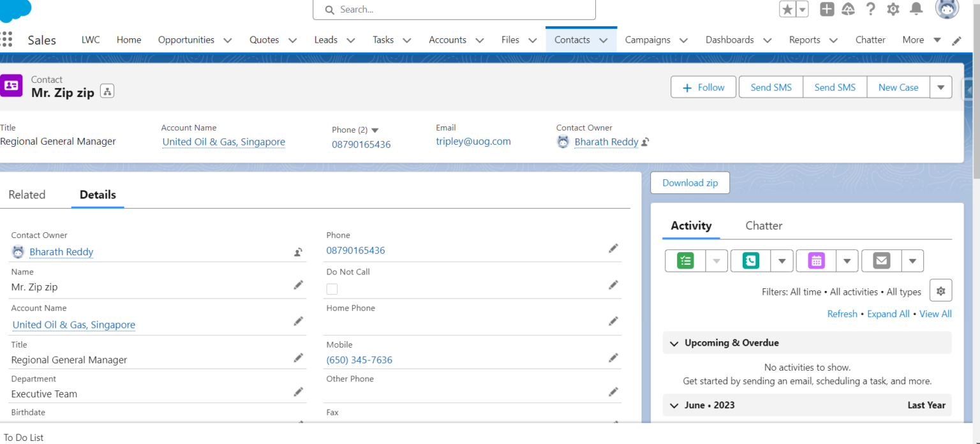The height and width of the screenshot is (444, 980).
Task: Click the Download zip button
Action: (x=690, y=182)
